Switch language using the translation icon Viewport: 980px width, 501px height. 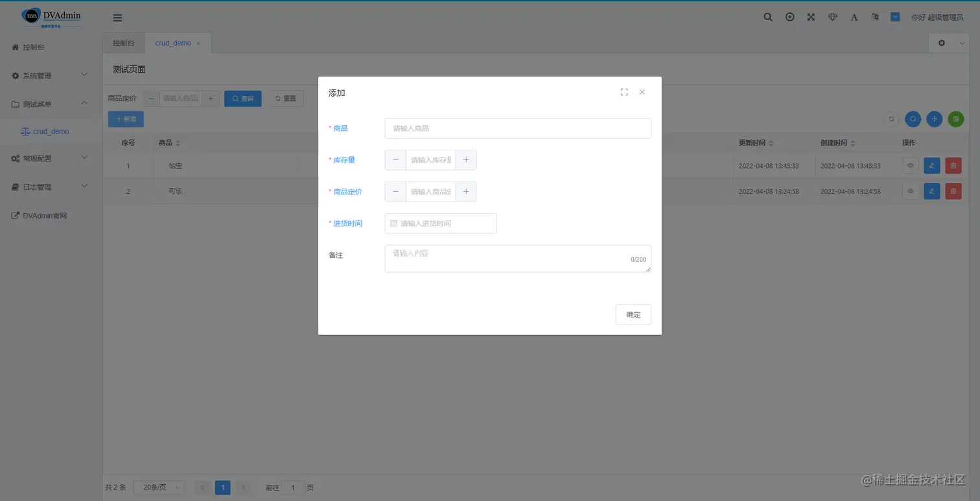(875, 17)
